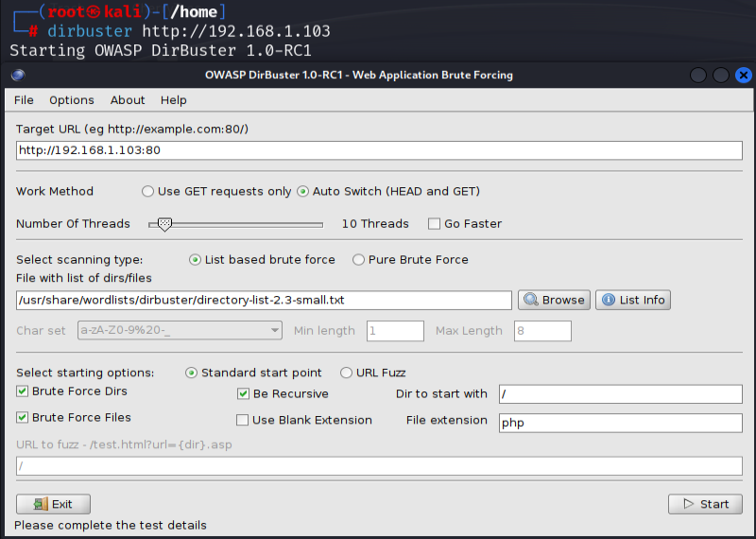The image size is (756, 539).
Task: Click the Number Of Threads label
Action: click(x=73, y=224)
